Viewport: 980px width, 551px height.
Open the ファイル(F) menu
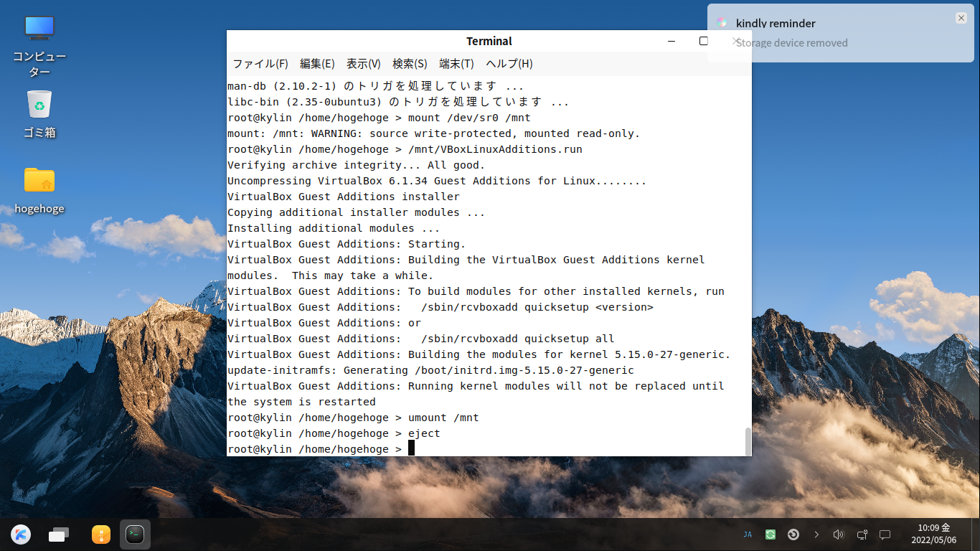260,64
